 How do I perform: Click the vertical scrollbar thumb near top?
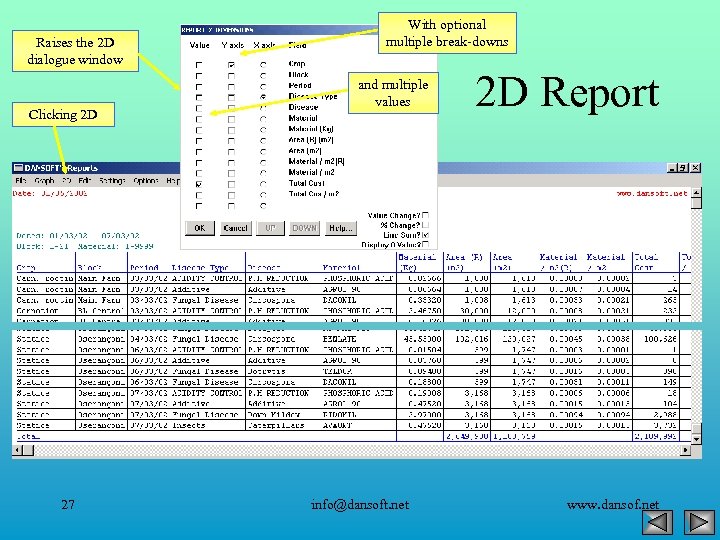(696, 203)
